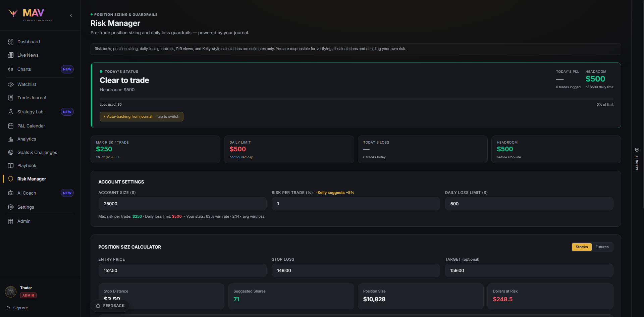This screenshot has height=317, width=644.
Task: Click the Your stats 63% win rate text
Action: 225,217
